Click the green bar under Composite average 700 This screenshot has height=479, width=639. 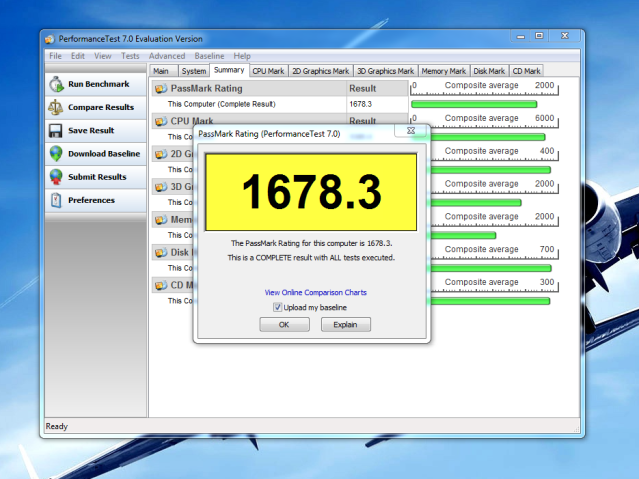[x=491, y=268]
